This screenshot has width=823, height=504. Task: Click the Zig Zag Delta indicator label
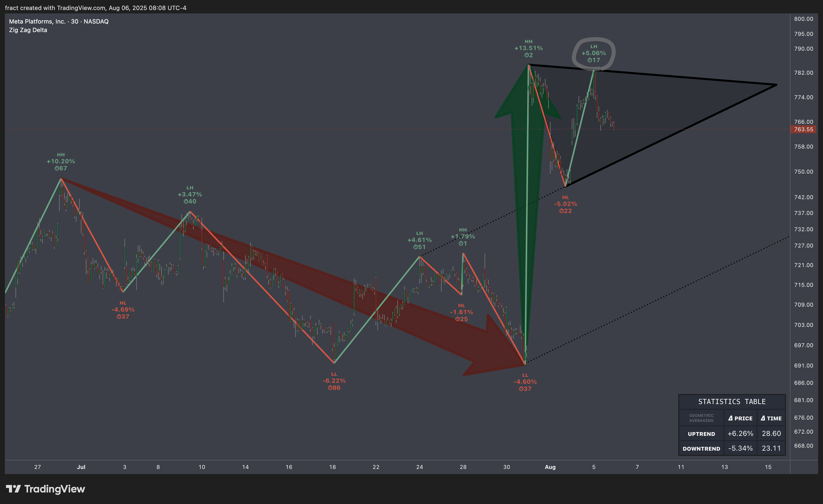[x=28, y=30]
